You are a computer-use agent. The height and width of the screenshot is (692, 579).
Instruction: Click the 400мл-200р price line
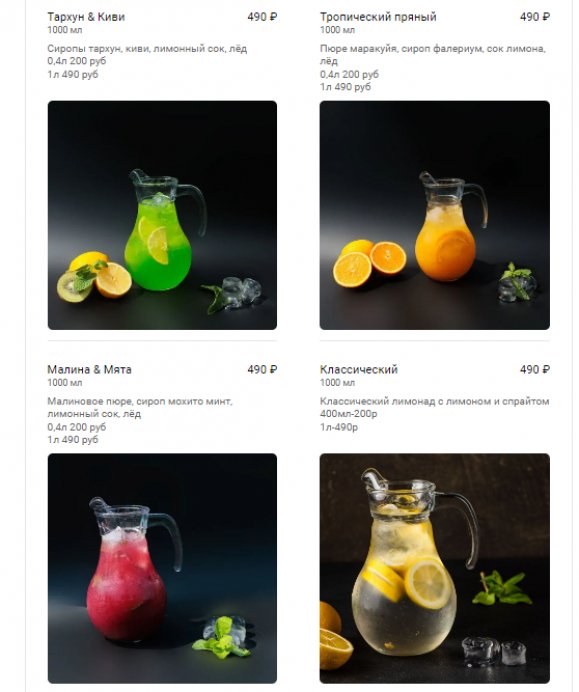[x=349, y=414]
